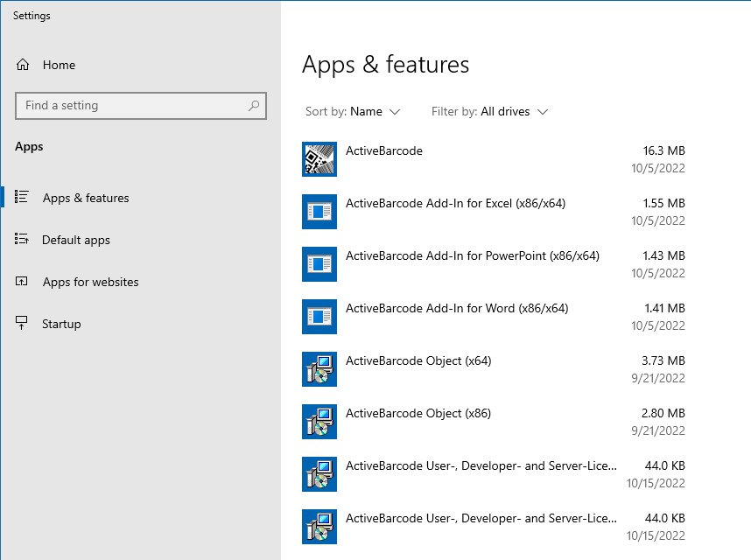Focus the Find a setting search box
751x560 pixels.
pos(141,106)
